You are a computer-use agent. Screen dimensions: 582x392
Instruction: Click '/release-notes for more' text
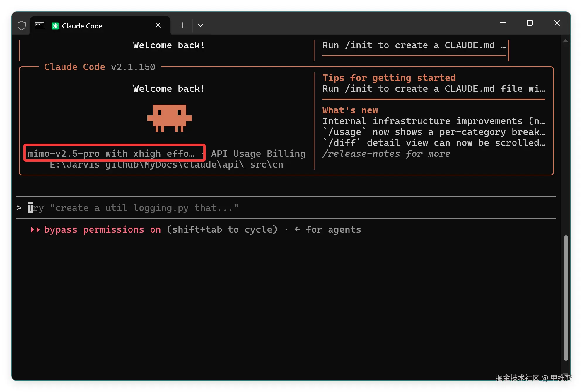(386, 154)
